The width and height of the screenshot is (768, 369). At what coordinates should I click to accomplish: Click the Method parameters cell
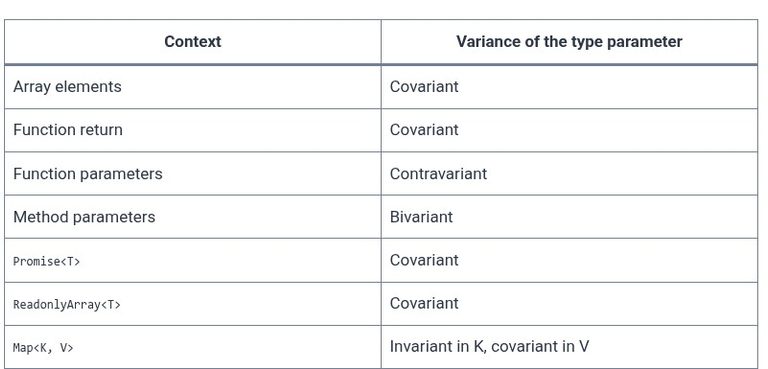point(192,217)
